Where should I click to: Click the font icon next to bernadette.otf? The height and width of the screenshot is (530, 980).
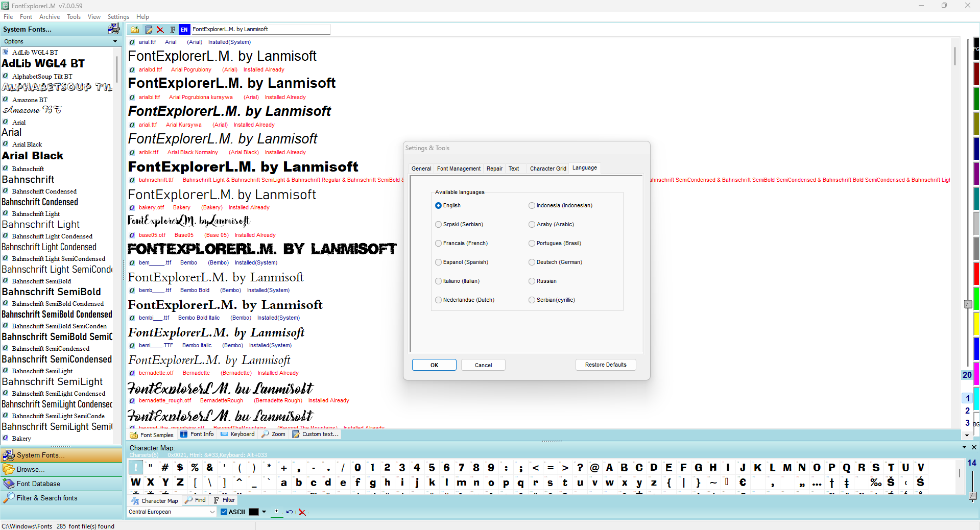(132, 373)
